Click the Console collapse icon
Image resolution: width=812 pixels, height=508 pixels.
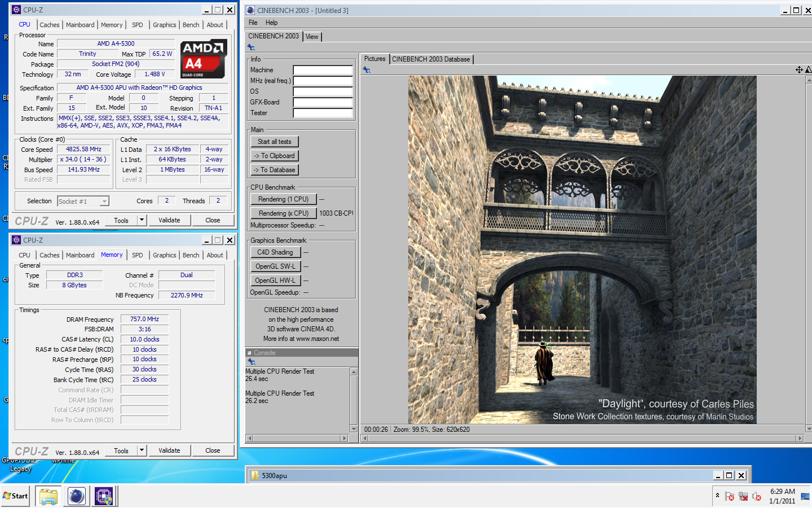(249, 353)
